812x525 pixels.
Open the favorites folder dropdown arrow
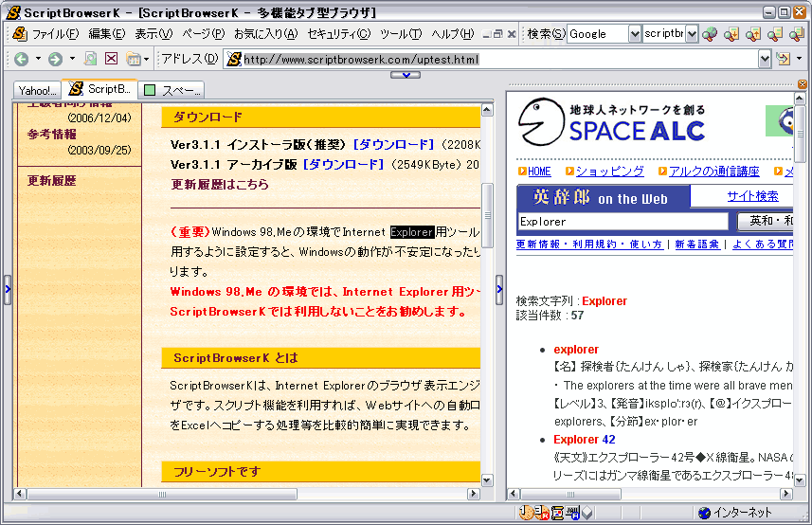coord(147,59)
